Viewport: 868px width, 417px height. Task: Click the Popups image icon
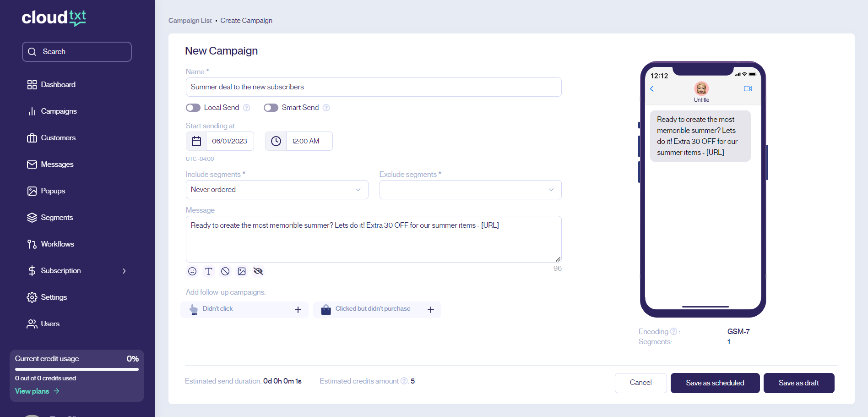tap(32, 191)
